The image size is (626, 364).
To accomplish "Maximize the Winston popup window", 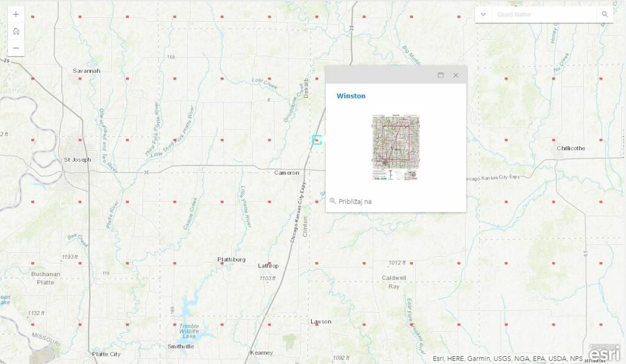I will point(441,75).
